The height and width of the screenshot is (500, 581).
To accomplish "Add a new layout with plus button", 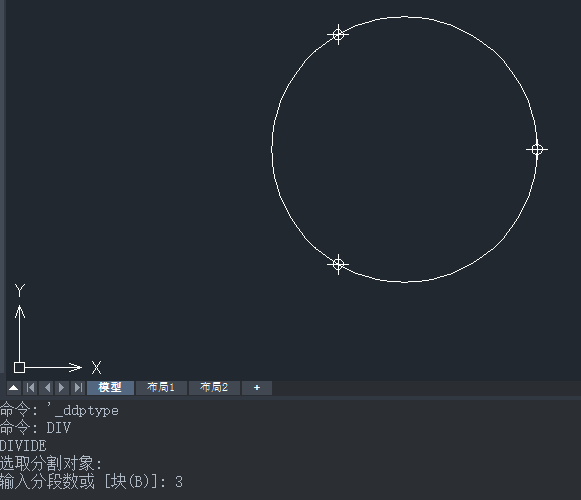I will coord(257,388).
